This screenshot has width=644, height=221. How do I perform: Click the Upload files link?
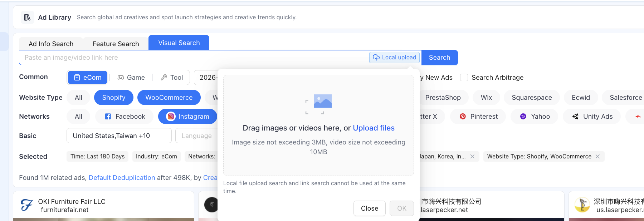(x=374, y=128)
